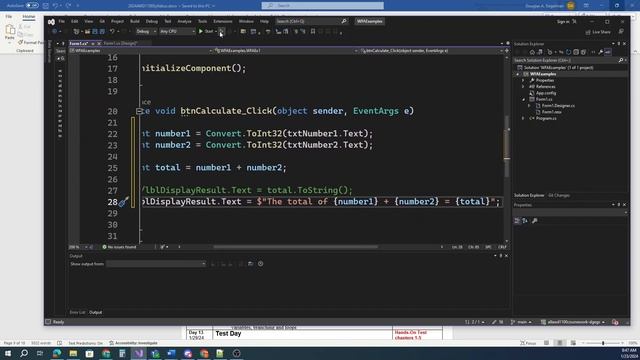Image resolution: width=640 pixels, height=360 pixels.
Task: Click Word Home ribbon tab
Action: [x=29, y=16]
